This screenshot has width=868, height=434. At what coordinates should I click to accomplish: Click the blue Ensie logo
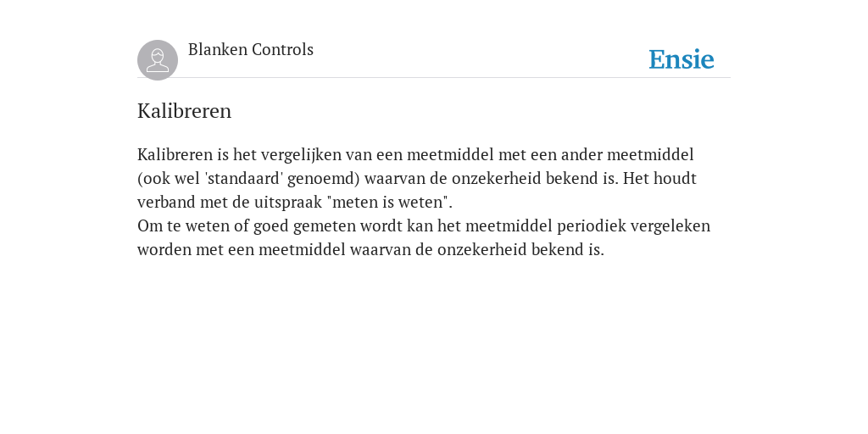click(682, 59)
